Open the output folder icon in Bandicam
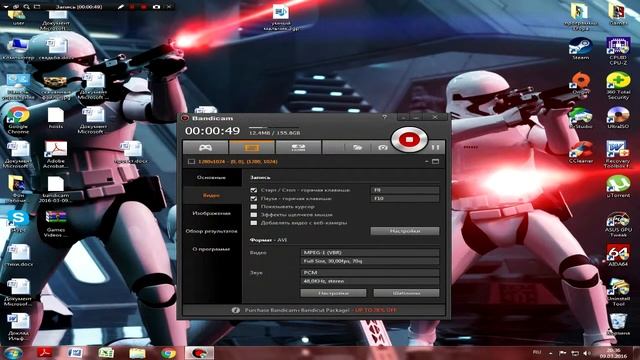Viewport: 640px width, 360px height. tap(358, 147)
